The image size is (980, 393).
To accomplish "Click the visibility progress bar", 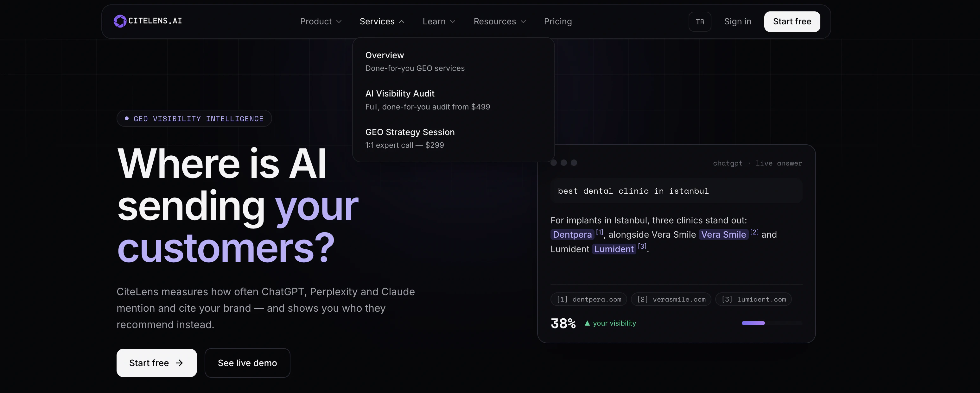I will [x=772, y=323].
